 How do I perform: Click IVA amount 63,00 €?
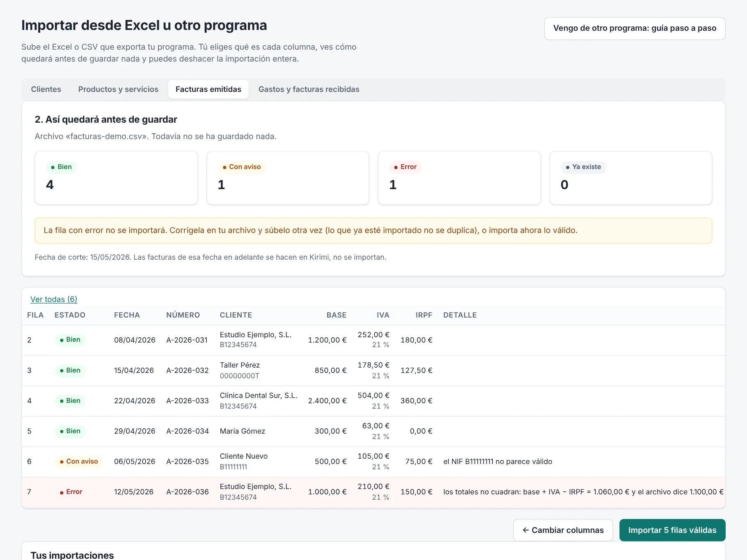[x=376, y=426]
